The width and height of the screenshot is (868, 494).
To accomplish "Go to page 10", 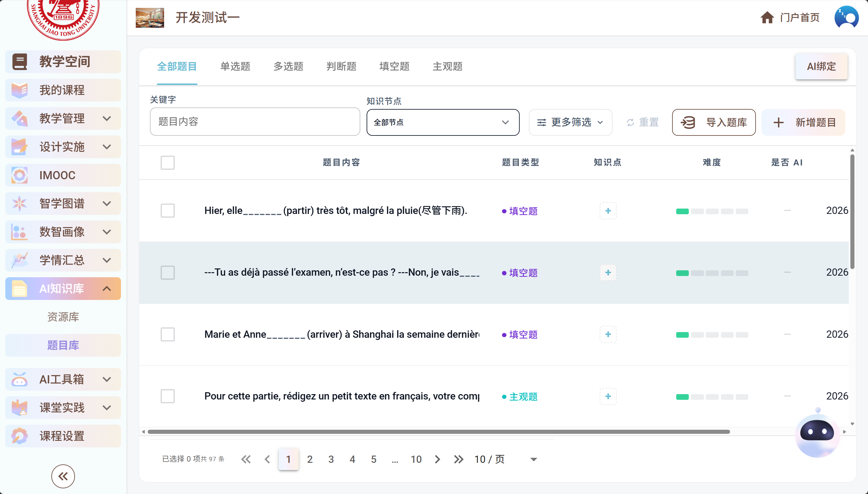I will pyautogui.click(x=416, y=459).
